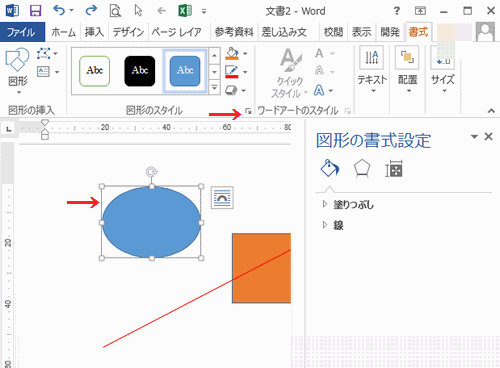The width and height of the screenshot is (500, 368).
Task: Open the ページ レイア tab
Action: click(177, 32)
